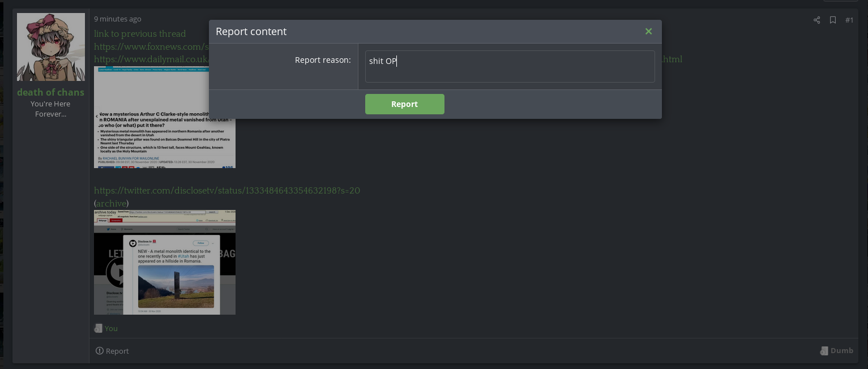
Task: Click the 'You're Here Forever...' user title
Action: (50, 109)
